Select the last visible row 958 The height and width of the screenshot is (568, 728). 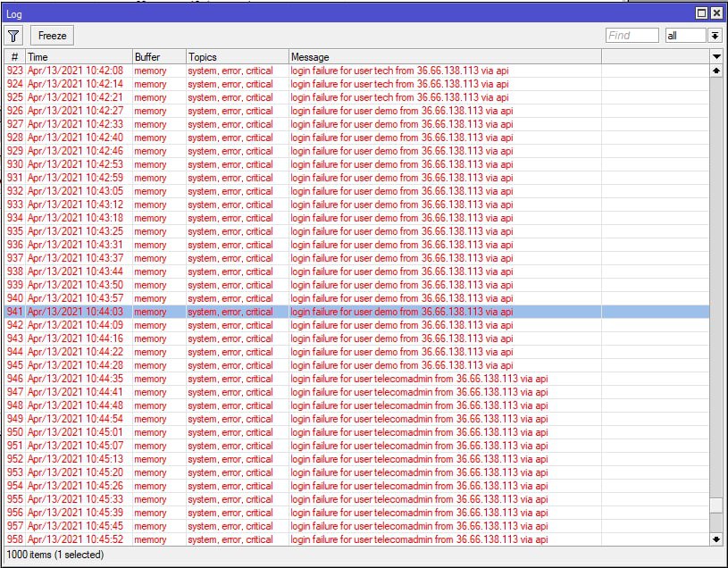[356, 539]
